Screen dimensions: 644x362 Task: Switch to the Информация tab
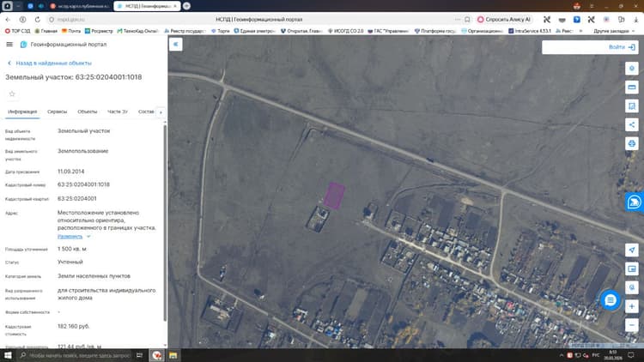point(22,112)
